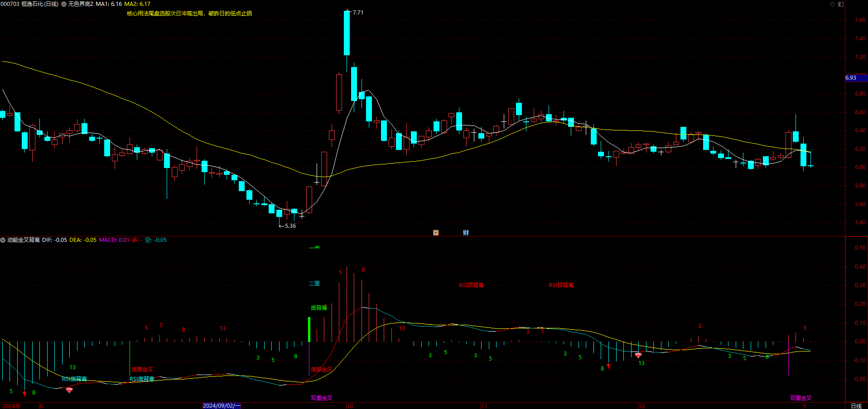
Task: Click the MACD: 0.01 value
Action: tap(114, 240)
